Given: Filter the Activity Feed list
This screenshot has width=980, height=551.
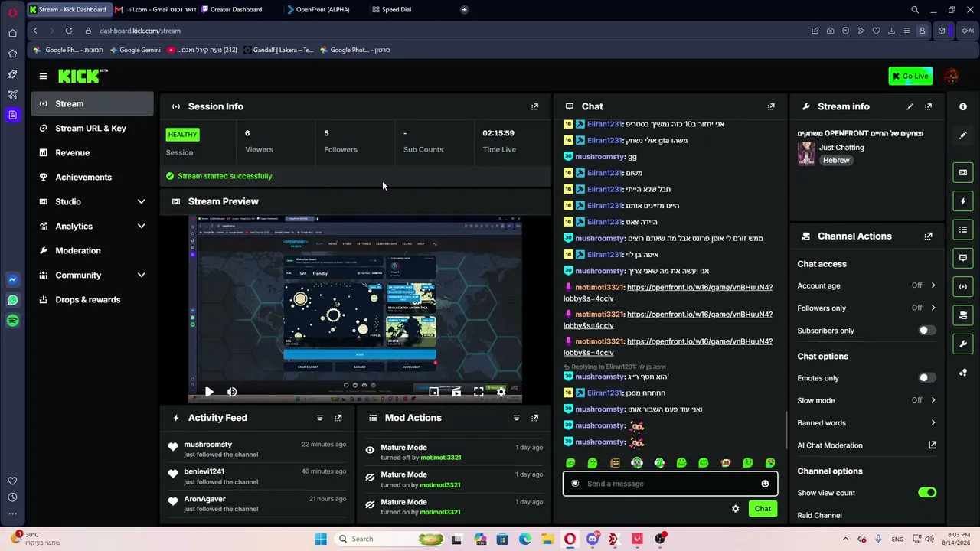Looking at the screenshot, I should (320, 418).
